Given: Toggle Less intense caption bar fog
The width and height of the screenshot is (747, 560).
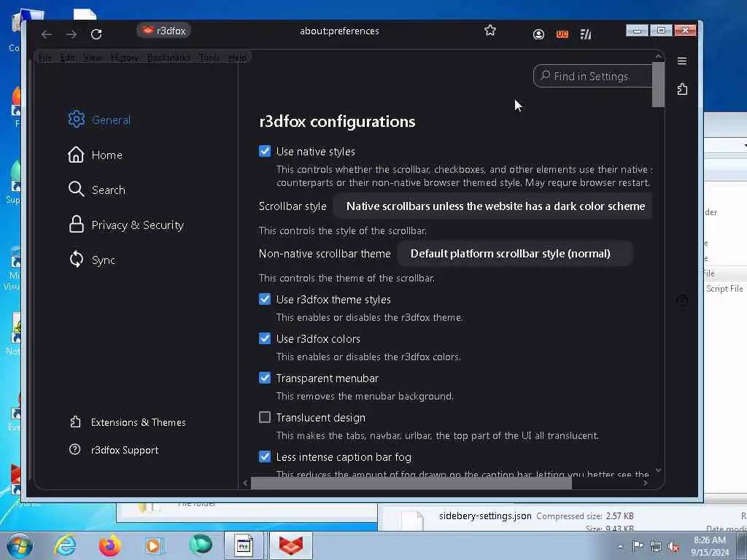Looking at the screenshot, I should coord(264,456).
